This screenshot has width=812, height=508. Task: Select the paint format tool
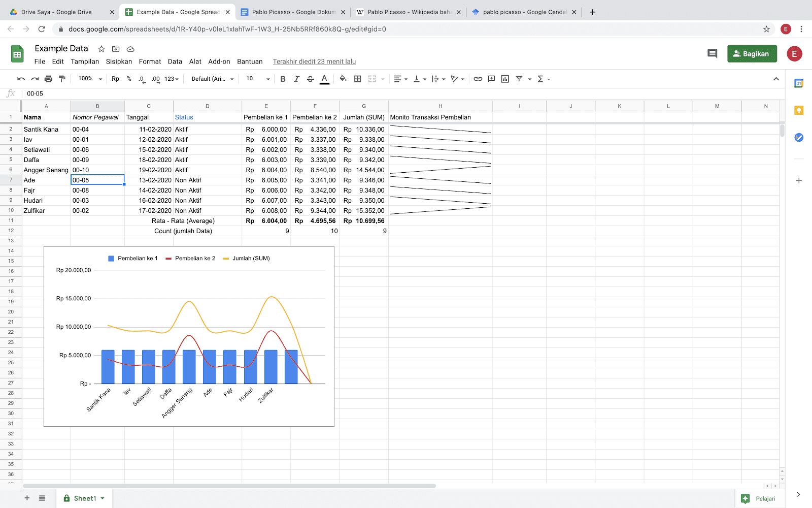(62, 79)
